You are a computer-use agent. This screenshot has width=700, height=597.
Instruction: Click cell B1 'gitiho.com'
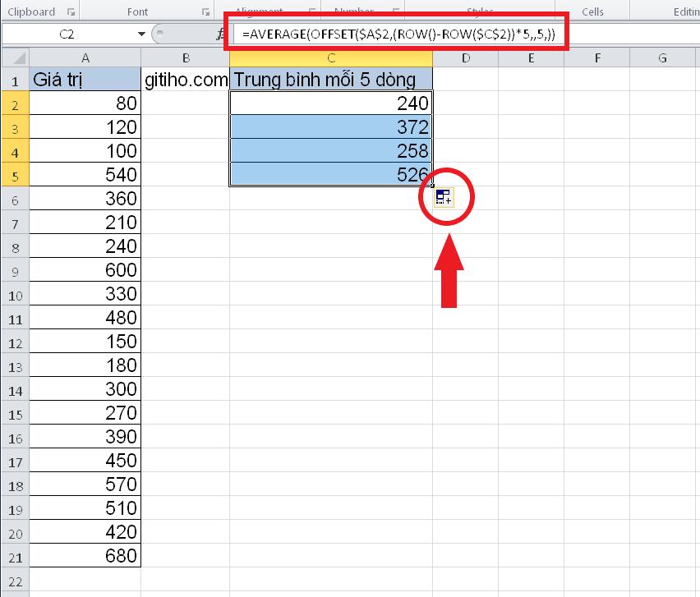(185, 79)
